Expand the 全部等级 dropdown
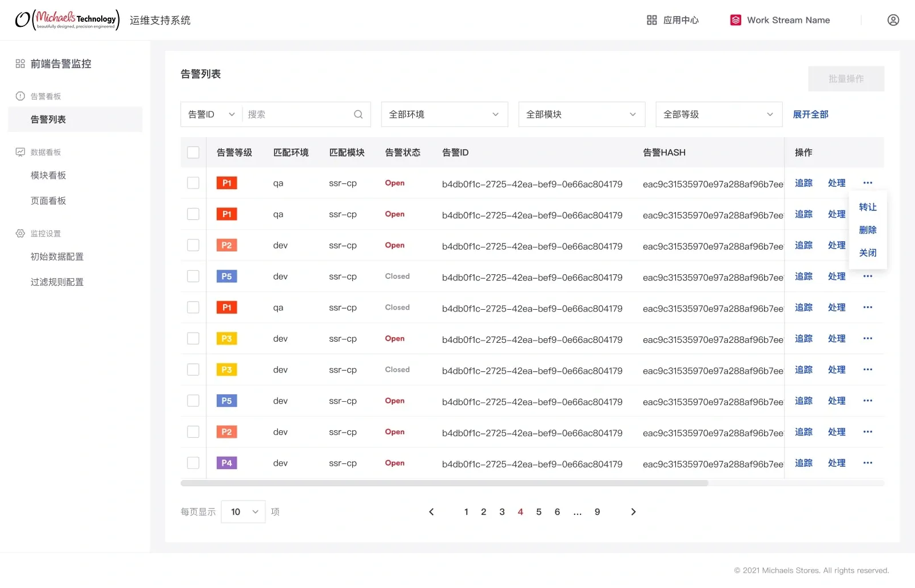This screenshot has width=915, height=588. 719,114
